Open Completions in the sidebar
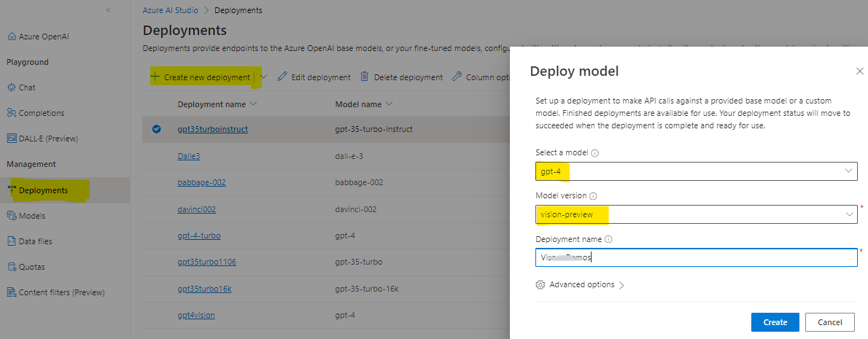This screenshot has width=868, height=339. pos(42,113)
